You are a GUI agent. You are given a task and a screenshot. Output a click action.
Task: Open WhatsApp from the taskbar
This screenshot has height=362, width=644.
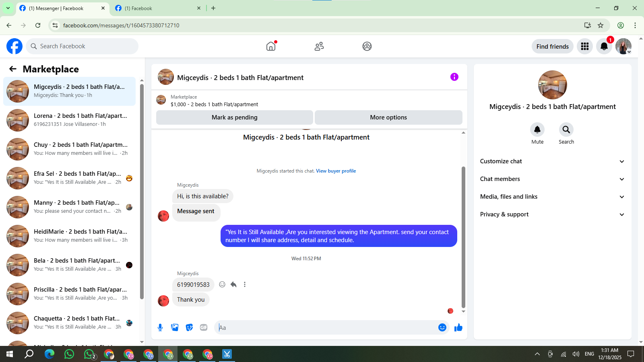[x=69, y=354]
